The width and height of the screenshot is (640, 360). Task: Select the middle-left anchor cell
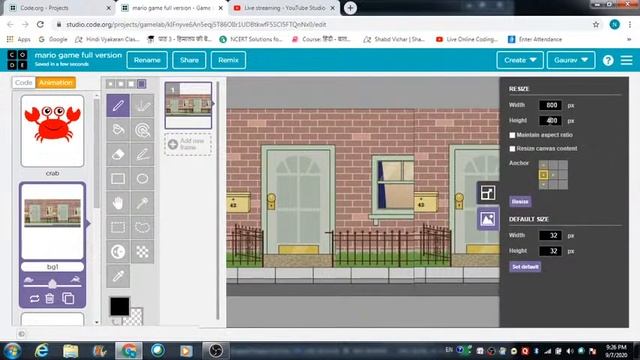[x=543, y=175]
